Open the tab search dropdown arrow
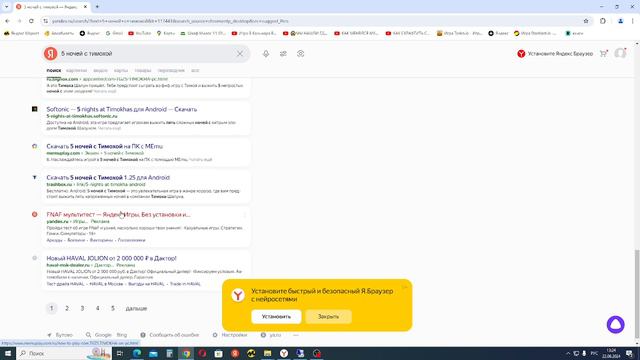Viewport: 640px width, 360px height. coord(6,7)
